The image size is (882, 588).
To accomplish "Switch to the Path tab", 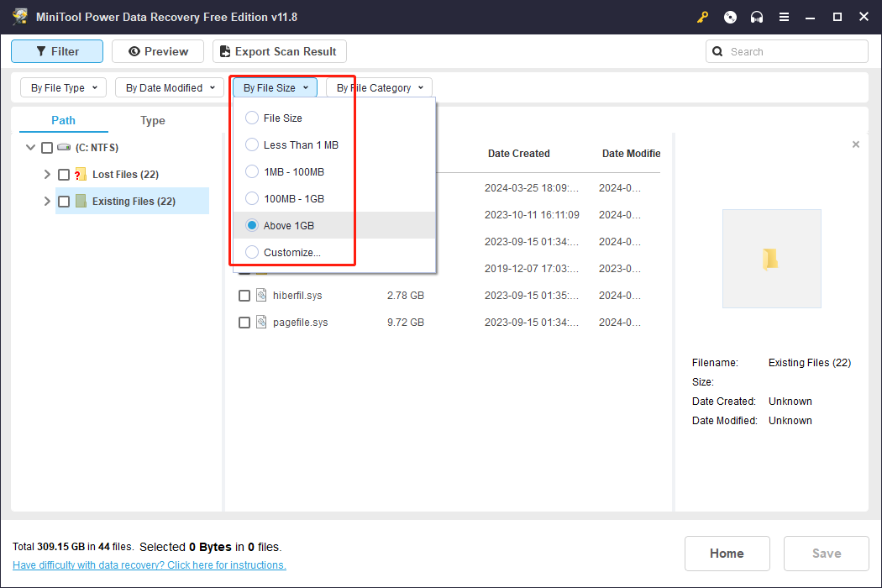I will (x=64, y=120).
